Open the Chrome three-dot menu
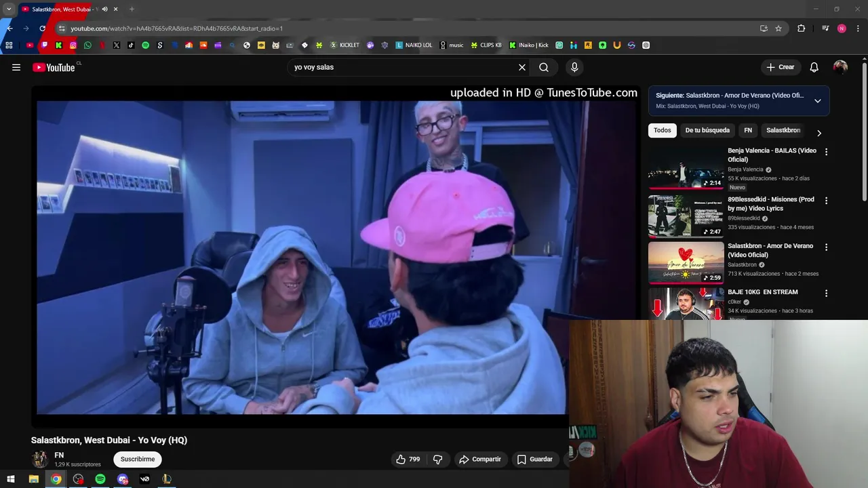The image size is (868, 488). coord(859,28)
